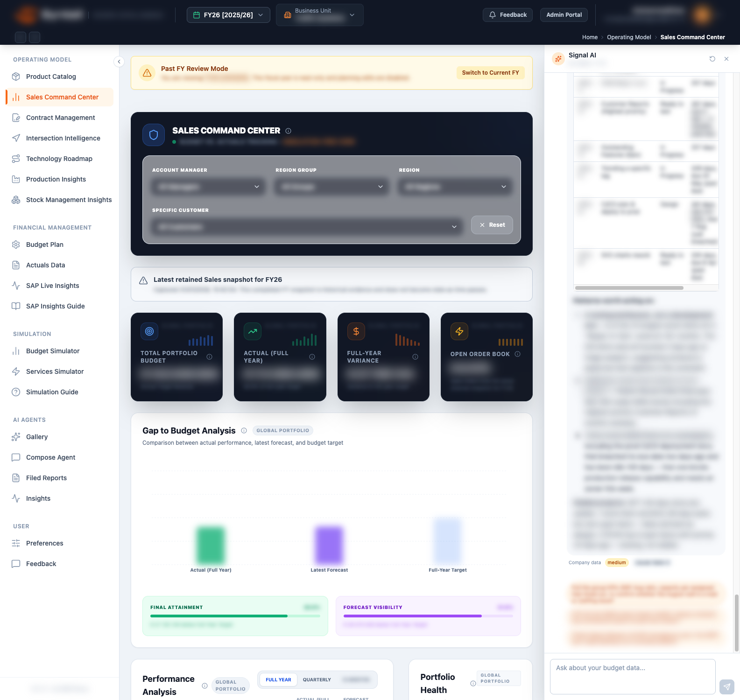740x700 pixels.
Task: Open Insights under AI Agents
Action: 60,498
